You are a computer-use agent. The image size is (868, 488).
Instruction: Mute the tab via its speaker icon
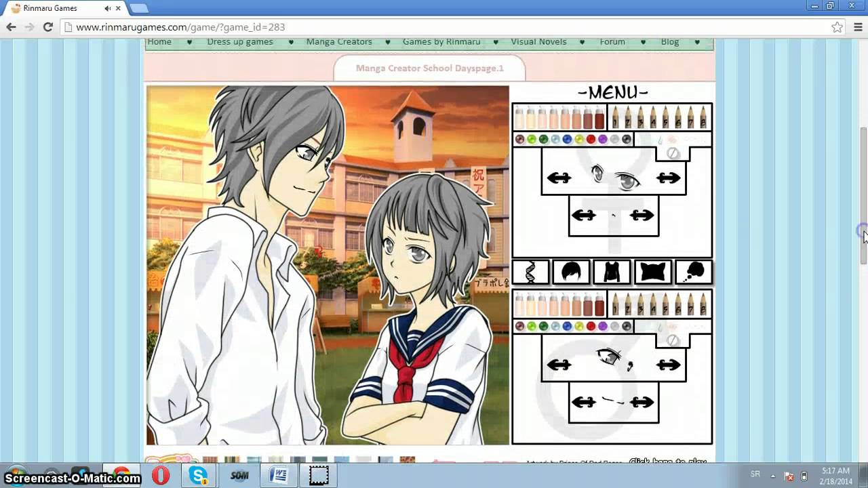click(107, 9)
